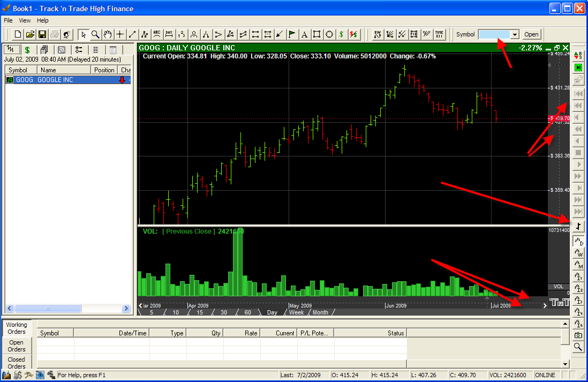Click the orders panel scroll down arrow
588x382 pixels.
point(565,364)
